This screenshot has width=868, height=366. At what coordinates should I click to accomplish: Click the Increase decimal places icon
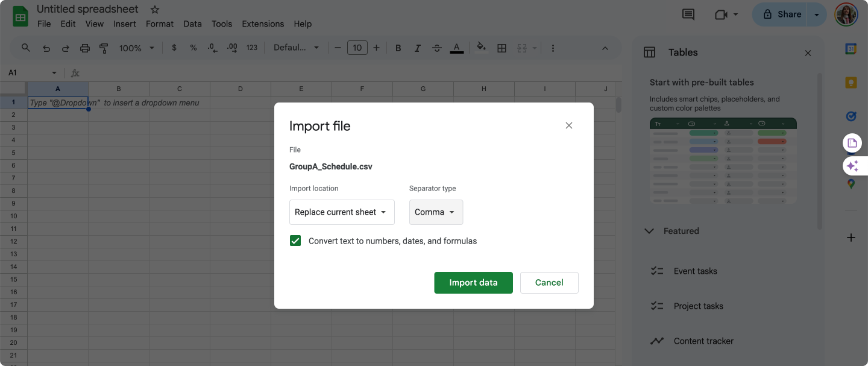[232, 48]
